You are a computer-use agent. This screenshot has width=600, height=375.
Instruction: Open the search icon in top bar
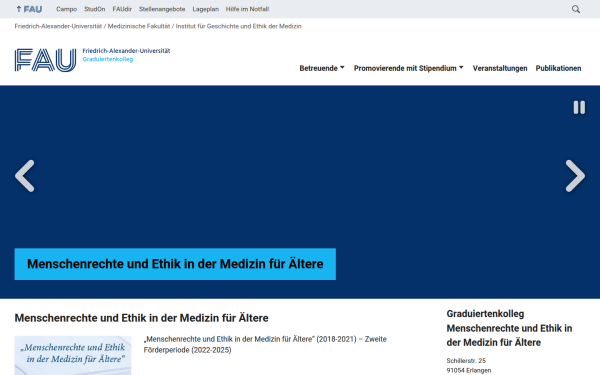tap(576, 9)
